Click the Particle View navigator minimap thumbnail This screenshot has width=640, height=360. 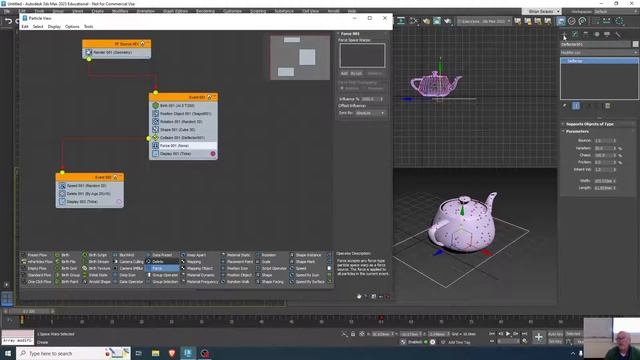coord(300,58)
